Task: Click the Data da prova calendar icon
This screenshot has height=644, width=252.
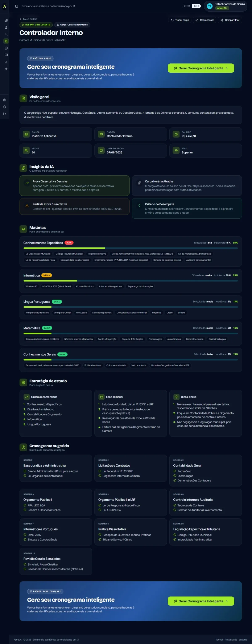Action: point(101,151)
